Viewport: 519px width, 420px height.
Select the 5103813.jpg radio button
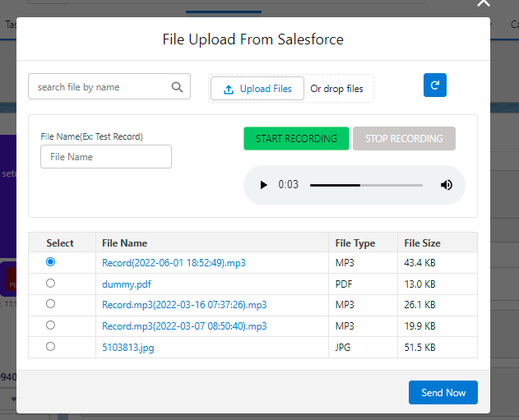51,347
